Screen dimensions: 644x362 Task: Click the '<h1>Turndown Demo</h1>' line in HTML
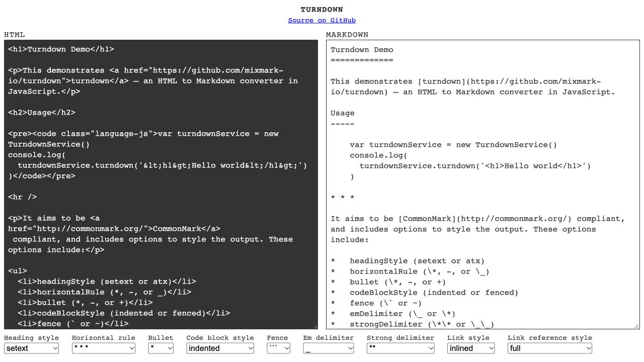[61, 49]
